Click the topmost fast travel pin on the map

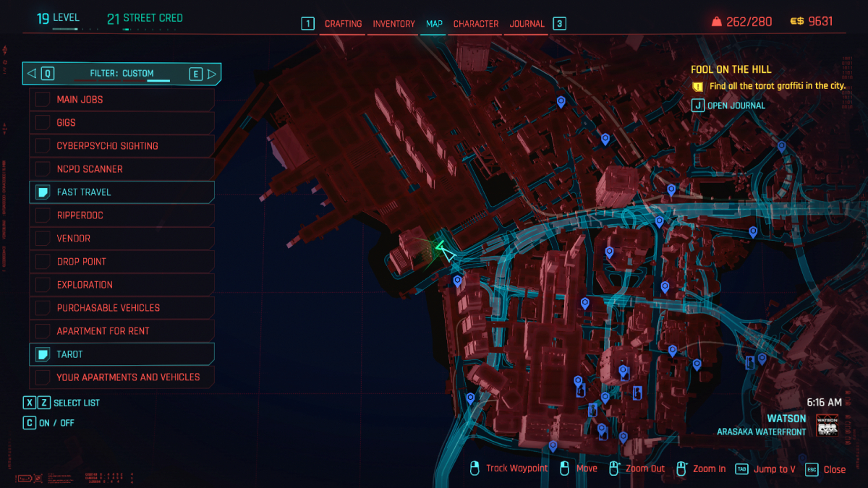pyautogui.click(x=561, y=102)
